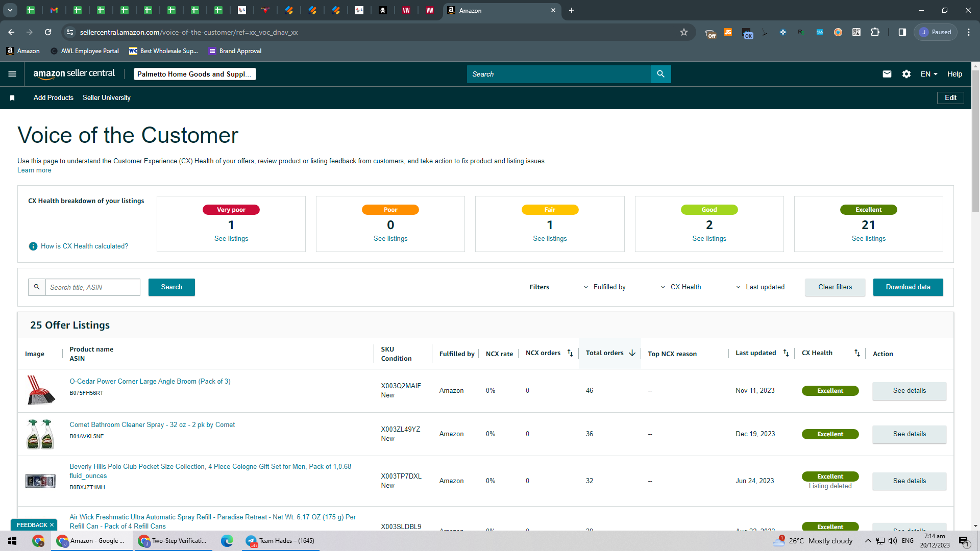Open Brand Approval bookmark
The width and height of the screenshot is (980, 551).
point(235,51)
